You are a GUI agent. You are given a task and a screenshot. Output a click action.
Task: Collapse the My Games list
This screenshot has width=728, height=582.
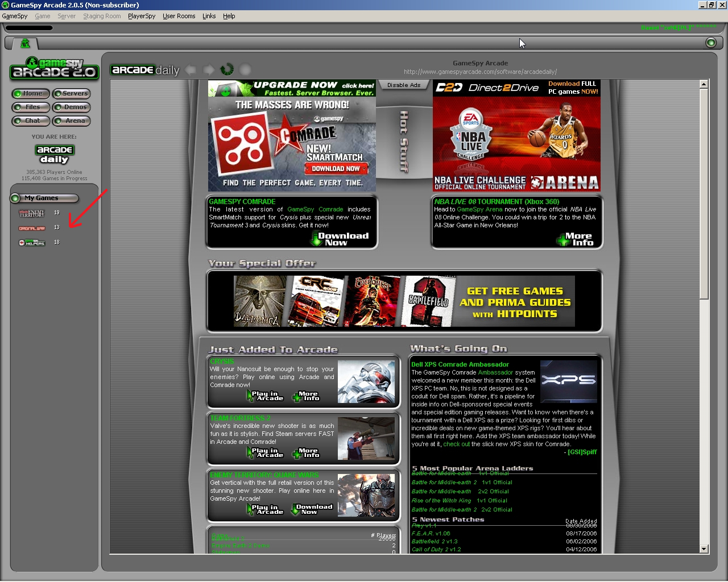15,198
